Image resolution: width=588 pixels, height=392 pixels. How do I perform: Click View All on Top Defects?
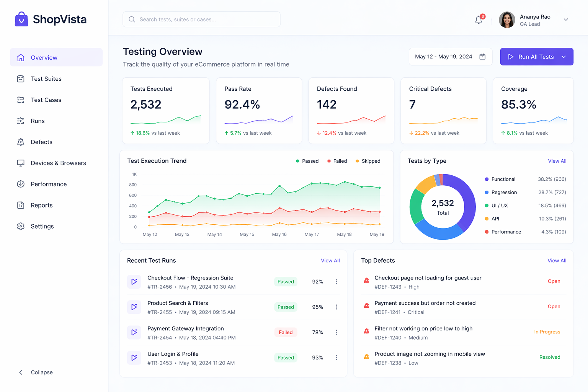557,260
